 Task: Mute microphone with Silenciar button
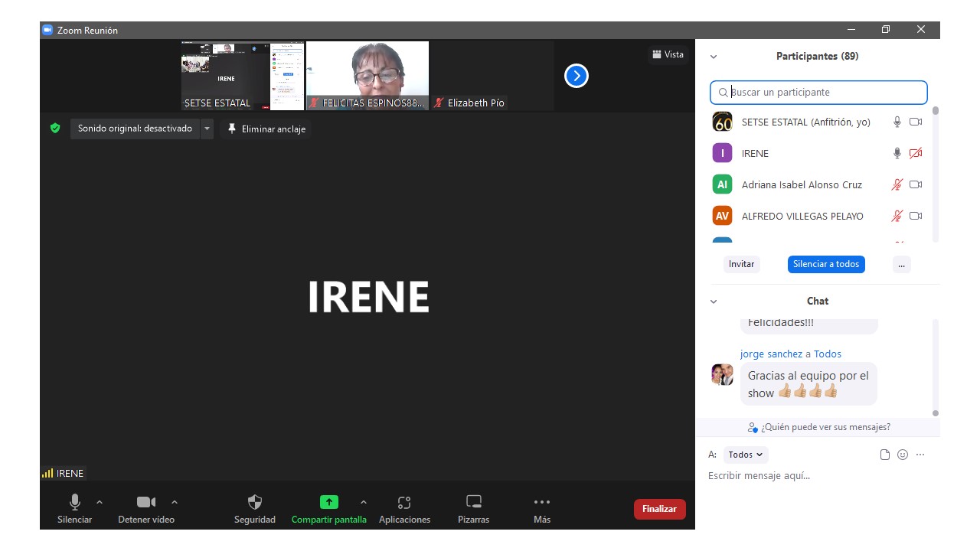[x=74, y=503]
